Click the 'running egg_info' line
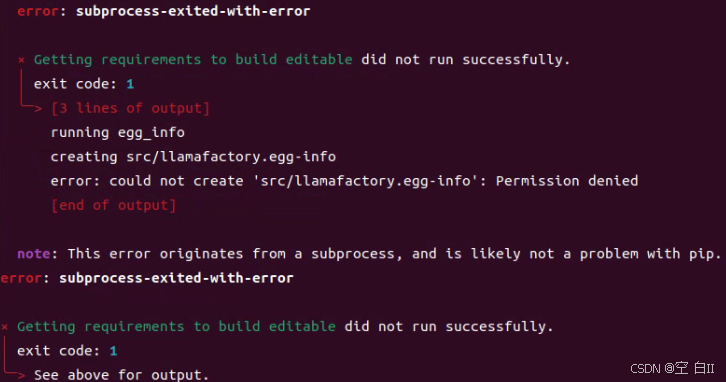 click(x=118, y=133)
